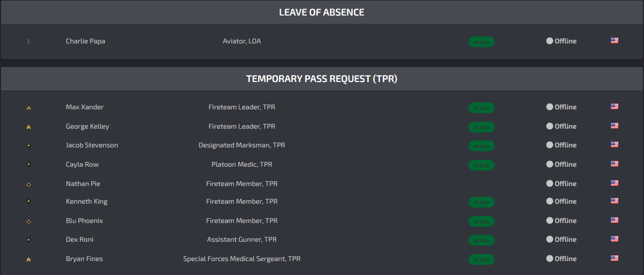Click Nathan Pie's rank insignia icon
Screen dimensions: 644x275
(x=28, y=184)
